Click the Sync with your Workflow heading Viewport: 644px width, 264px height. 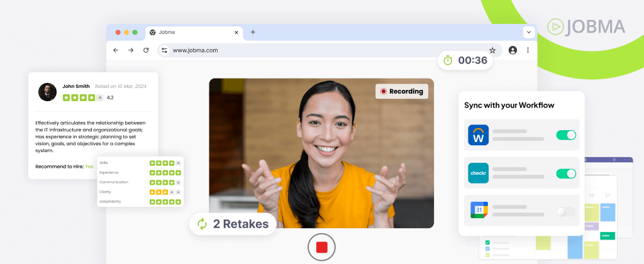(x=509, y=105)
